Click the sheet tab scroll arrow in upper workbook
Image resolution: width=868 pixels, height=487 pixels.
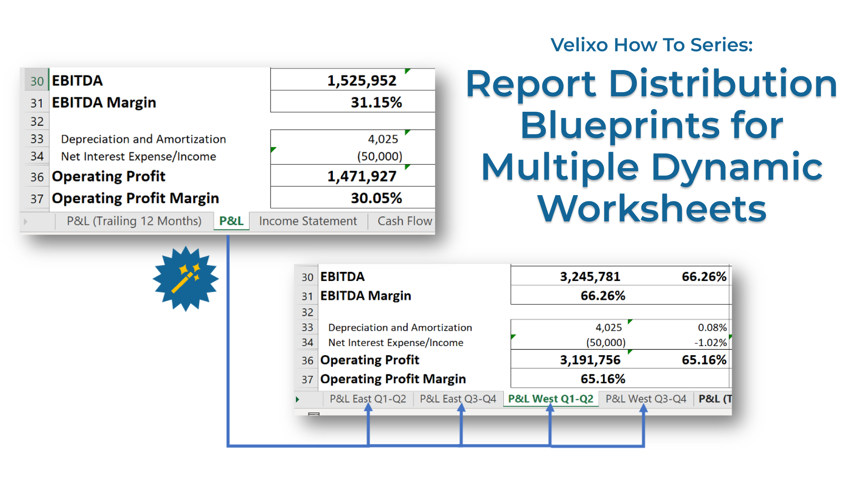tap(25, 221)
